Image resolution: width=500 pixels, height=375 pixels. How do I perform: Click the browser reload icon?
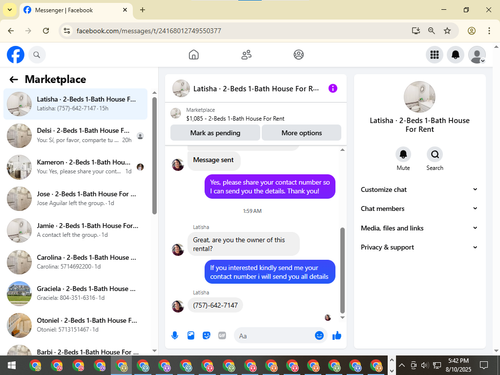[x=46, y=31]
